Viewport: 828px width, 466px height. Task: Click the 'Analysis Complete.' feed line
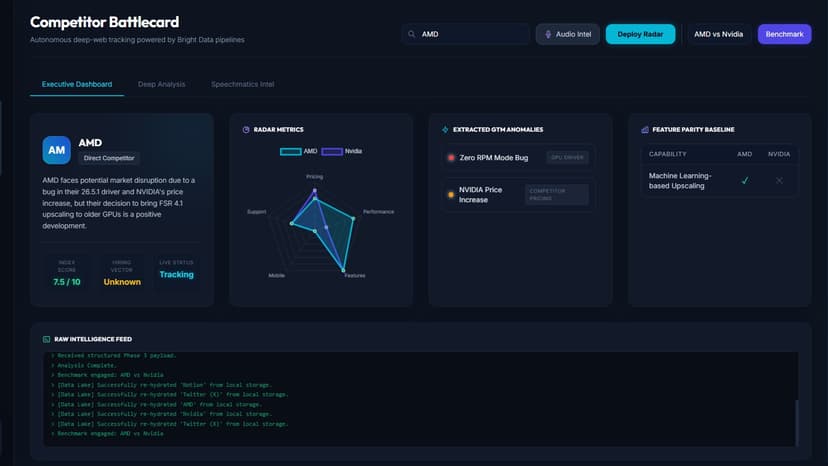87,366
